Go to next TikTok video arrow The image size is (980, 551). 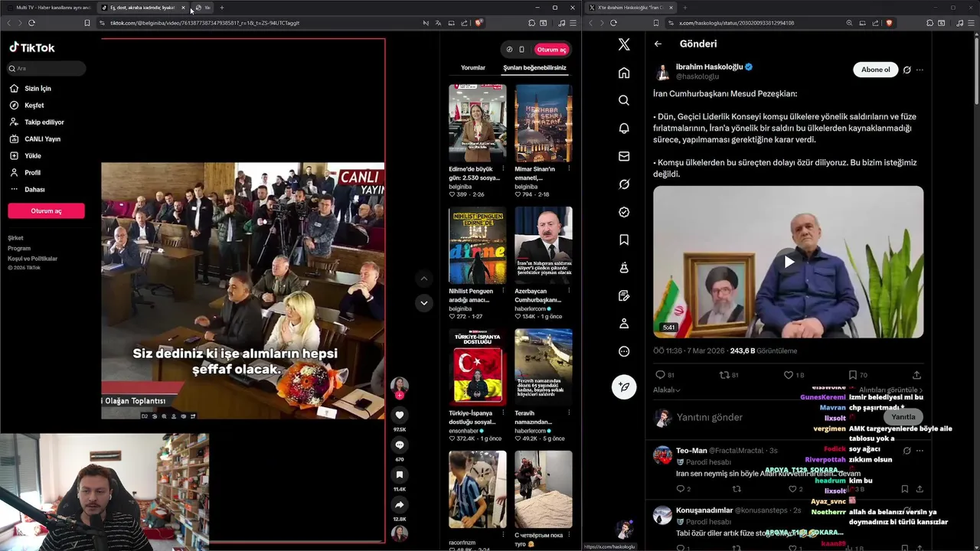click(424, 303)
